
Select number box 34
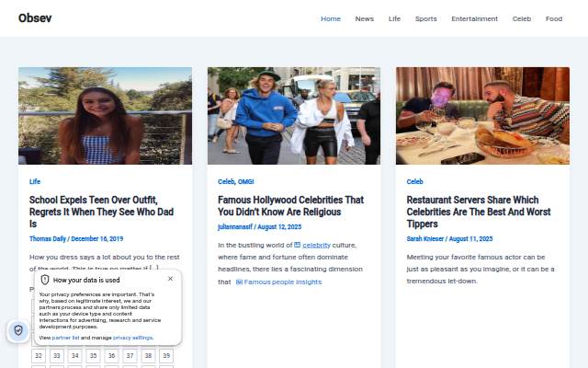[75, 356]
